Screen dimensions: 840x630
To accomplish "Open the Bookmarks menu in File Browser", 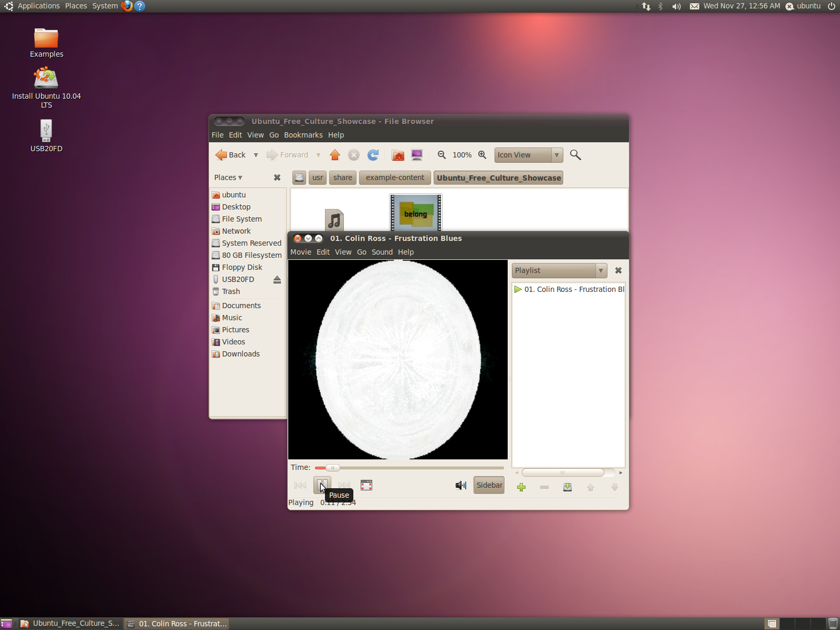I will pos(303,135).
